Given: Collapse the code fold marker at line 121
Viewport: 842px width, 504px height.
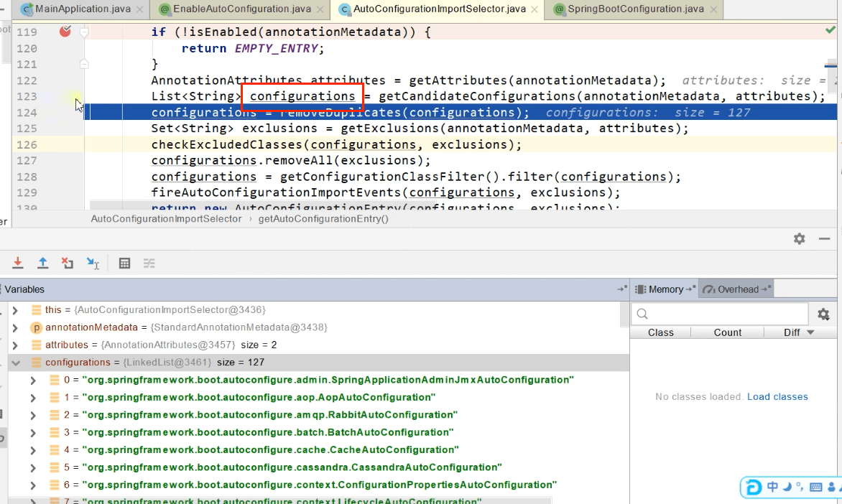Looking at the screenshot, I should pyautogui.click(x=84, y=64).
